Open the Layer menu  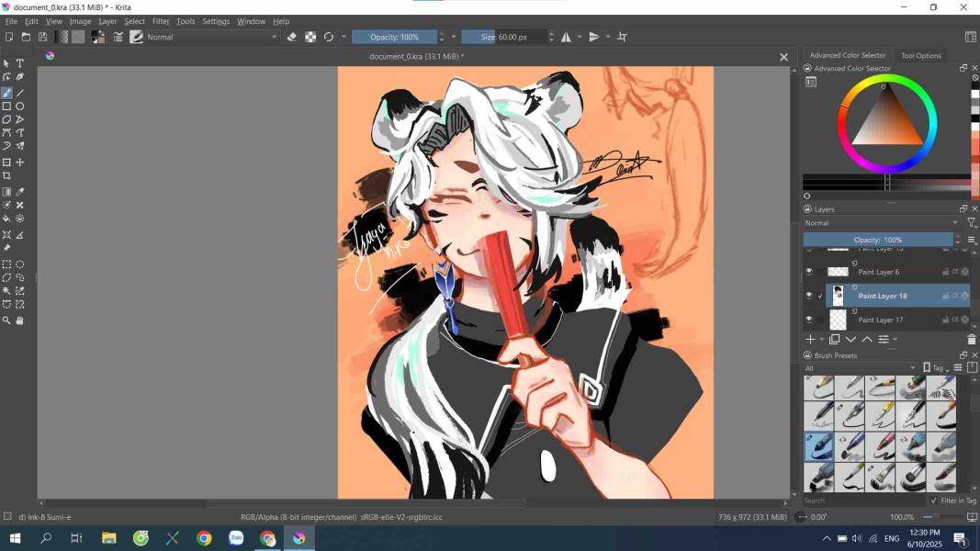click(107, 21)
